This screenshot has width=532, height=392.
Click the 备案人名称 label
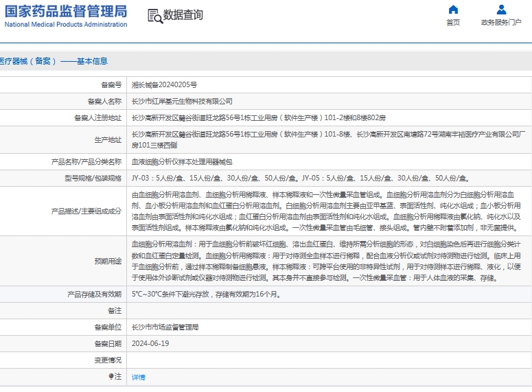pos(104,101)
